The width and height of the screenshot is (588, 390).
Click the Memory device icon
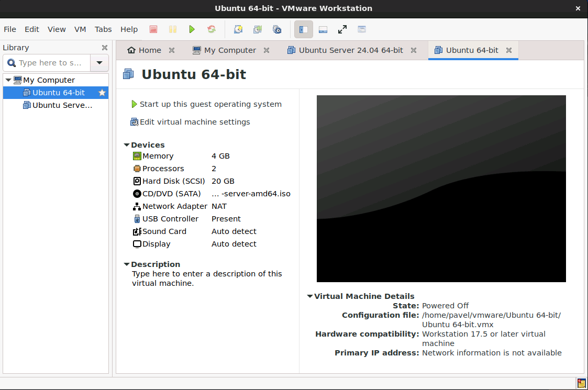[137, 156]
